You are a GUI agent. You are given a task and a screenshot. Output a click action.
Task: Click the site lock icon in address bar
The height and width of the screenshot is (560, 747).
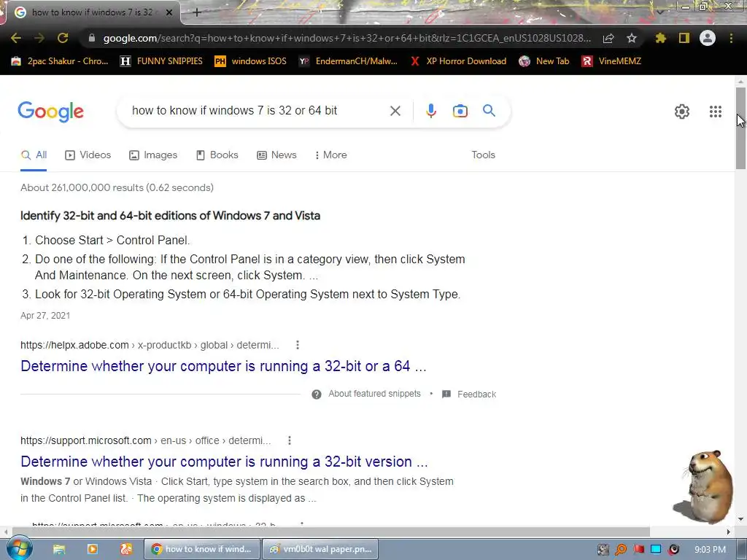(92, 38)
